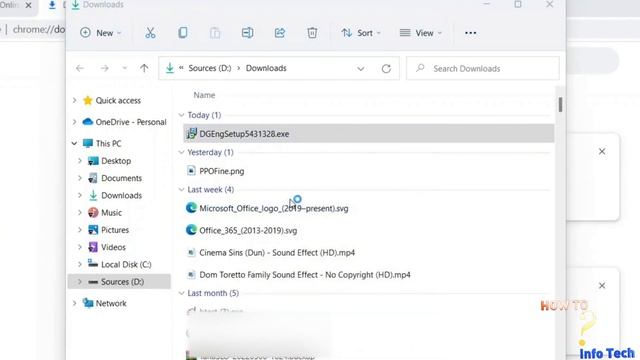Click the Paste clipboard icon
The width and height of the screenshot is (640, 360).
(215, 33)
